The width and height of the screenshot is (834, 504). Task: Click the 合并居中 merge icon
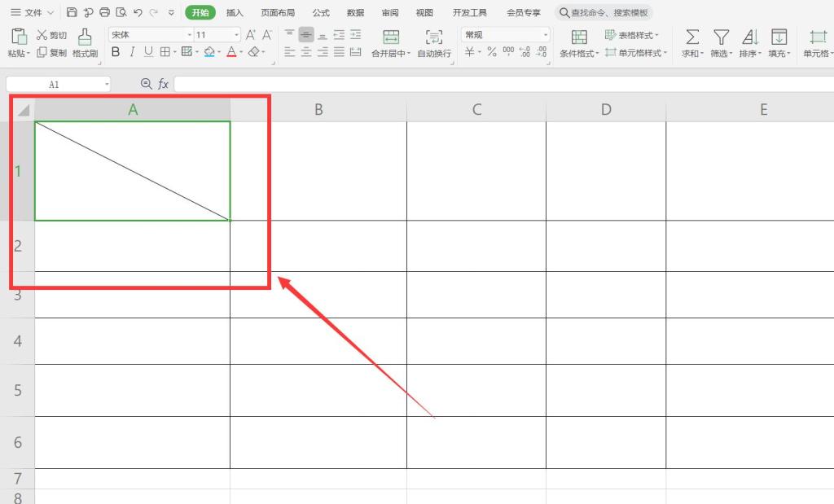[391, 37]
